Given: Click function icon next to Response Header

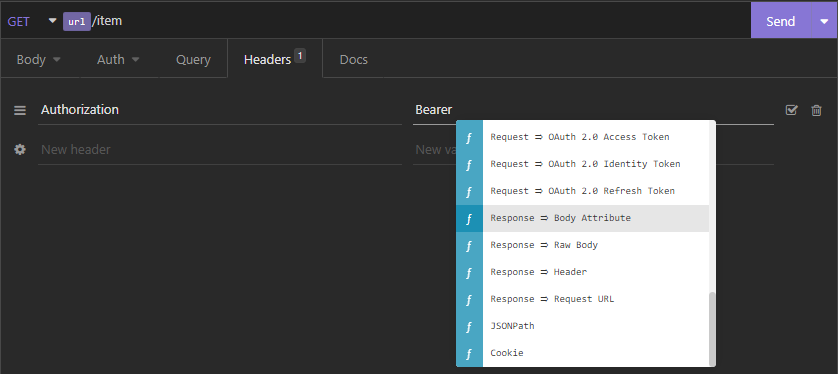Looking at the screenshot, I should coord(469,272).
